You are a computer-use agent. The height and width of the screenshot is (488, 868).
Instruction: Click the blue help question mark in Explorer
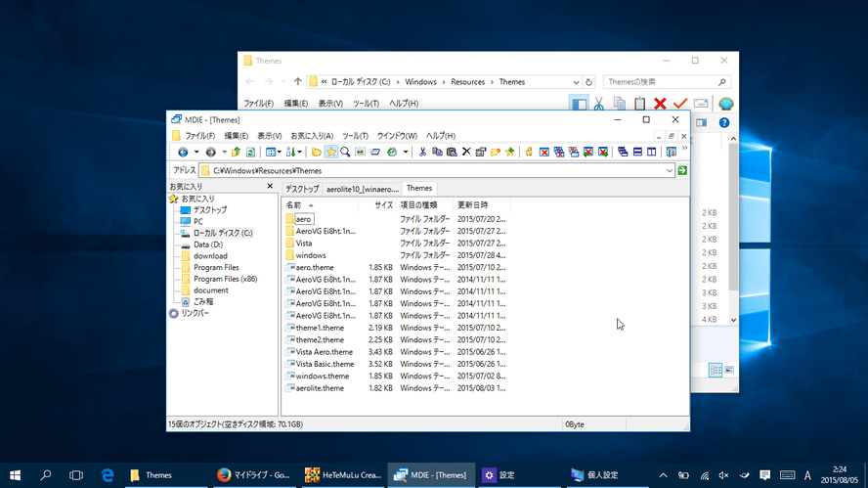click(724, 123)
